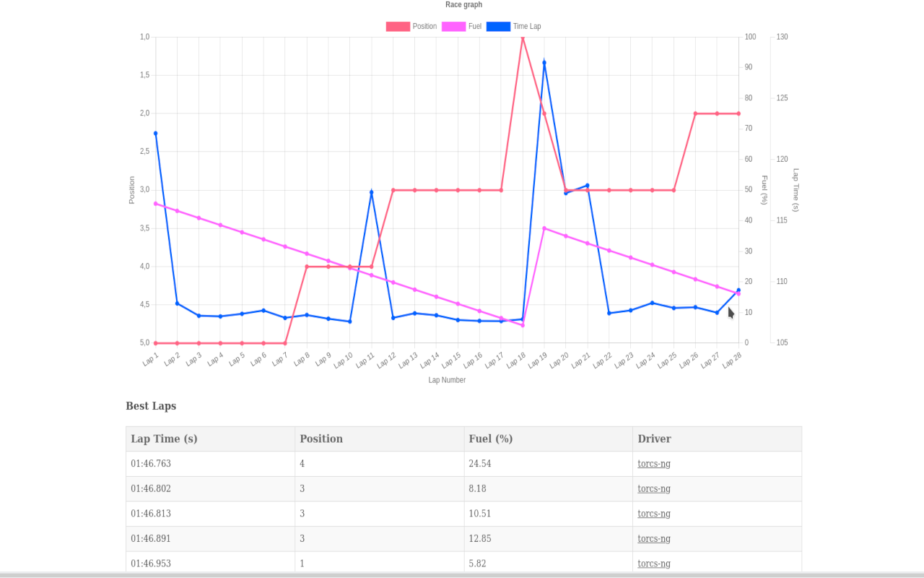Click the Position line peak point at Lap 18
Viewport: 924px width, 578px height.
pyautogui.click(x=523, y=38)
